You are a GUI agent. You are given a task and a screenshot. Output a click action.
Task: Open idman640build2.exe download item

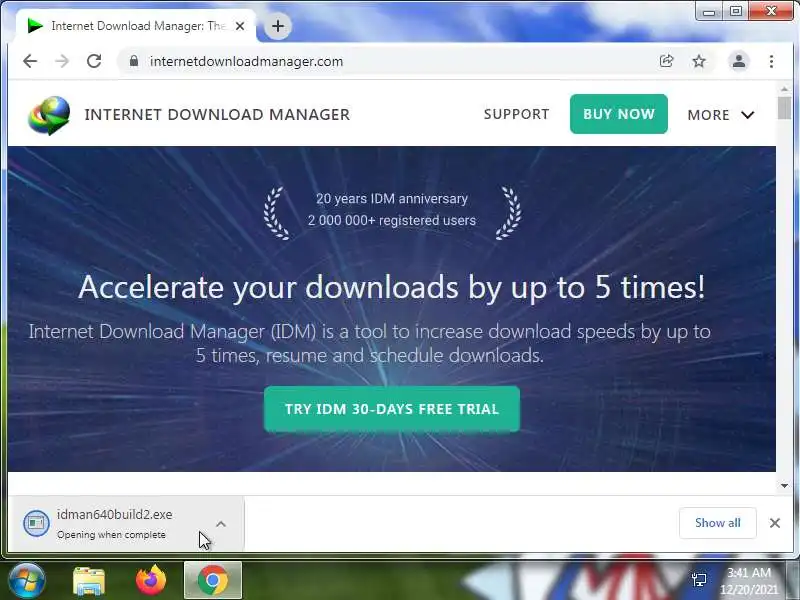[x=126, y=523]
